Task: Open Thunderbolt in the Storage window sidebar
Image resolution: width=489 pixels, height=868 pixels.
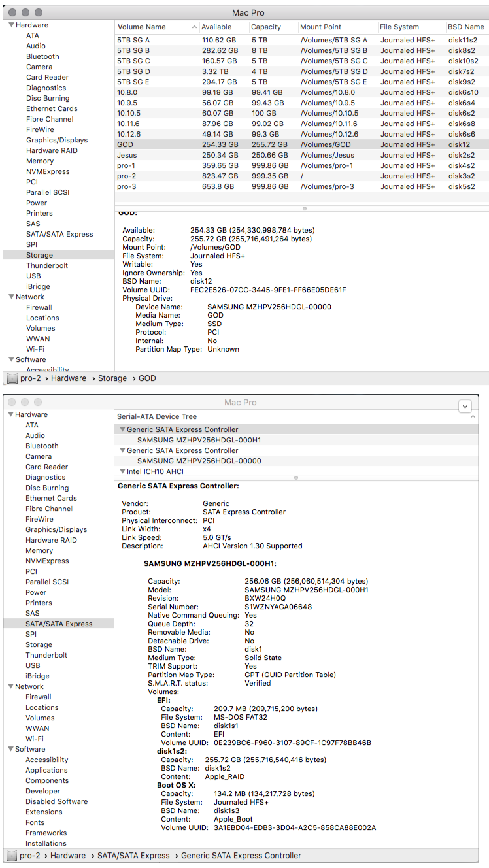Action: point(47,265)
